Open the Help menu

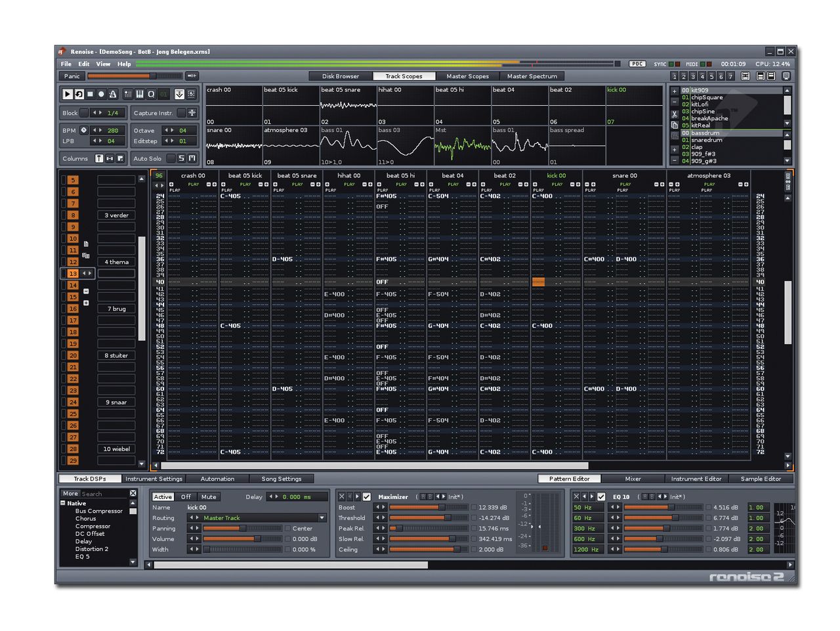point(124,64)
